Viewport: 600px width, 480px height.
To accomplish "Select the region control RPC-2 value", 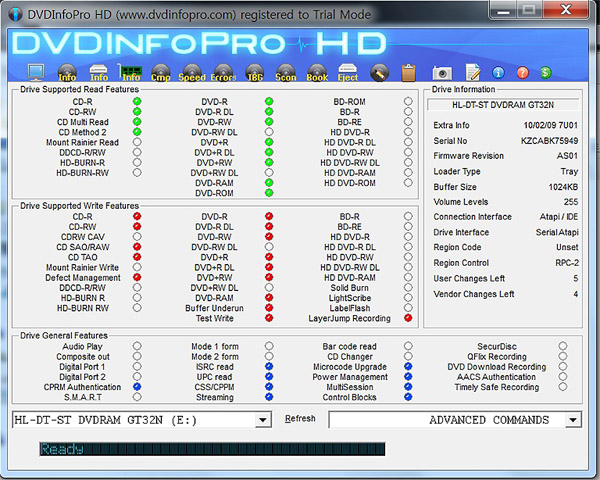I will pos(567,263).
